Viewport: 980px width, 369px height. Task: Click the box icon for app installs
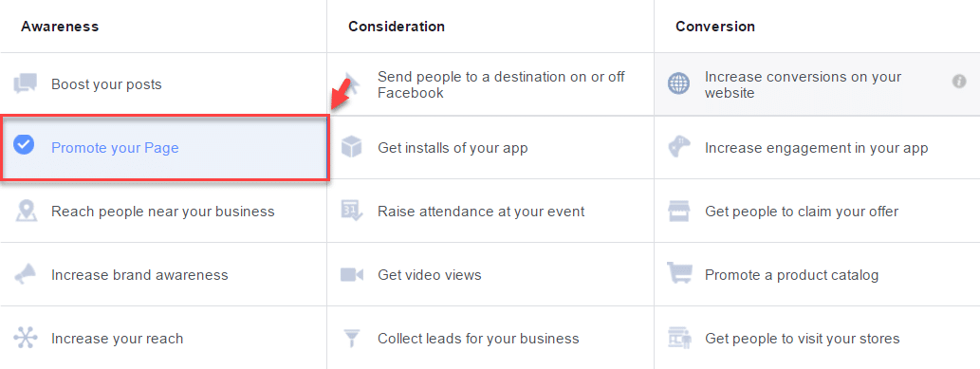coord(352,148)
